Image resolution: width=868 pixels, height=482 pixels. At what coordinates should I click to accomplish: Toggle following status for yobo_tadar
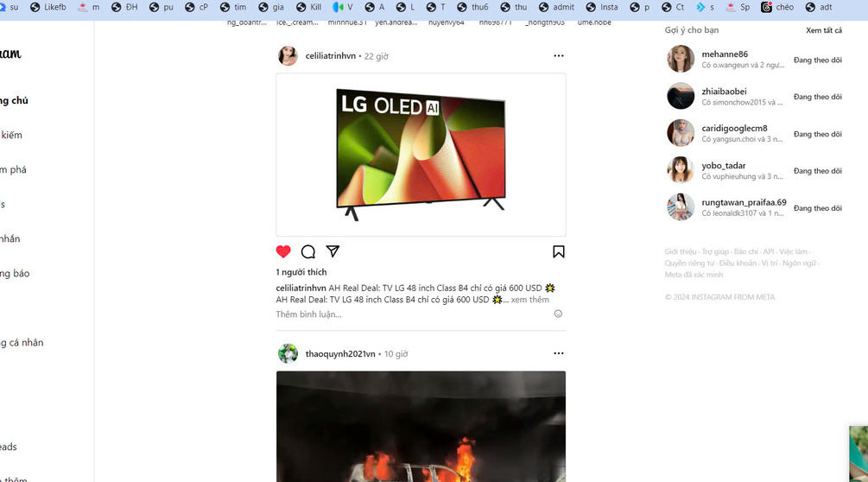coord(818,171)
